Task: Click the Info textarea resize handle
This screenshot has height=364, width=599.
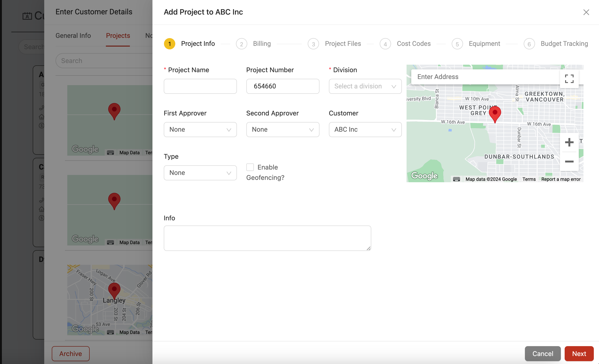Action: [368, 248]
